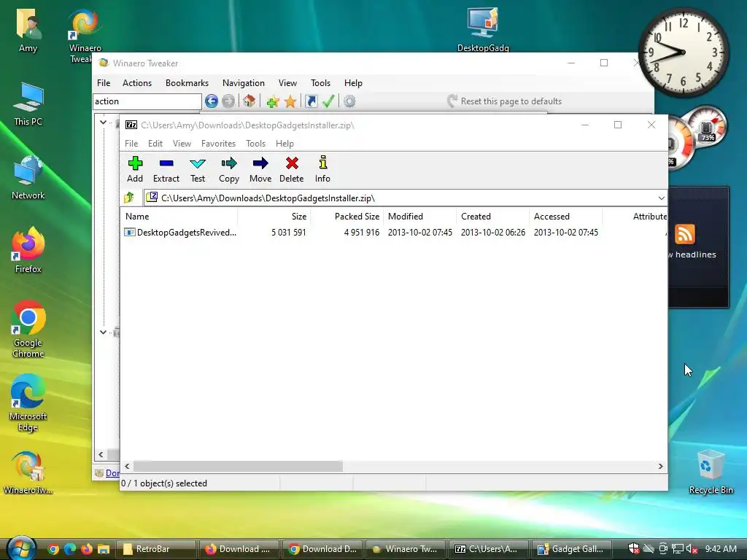The height and width of the screenshot is (560, 747).
Task: Extract files using the Extract toolbar icon
Action: (x=166, y=169)
